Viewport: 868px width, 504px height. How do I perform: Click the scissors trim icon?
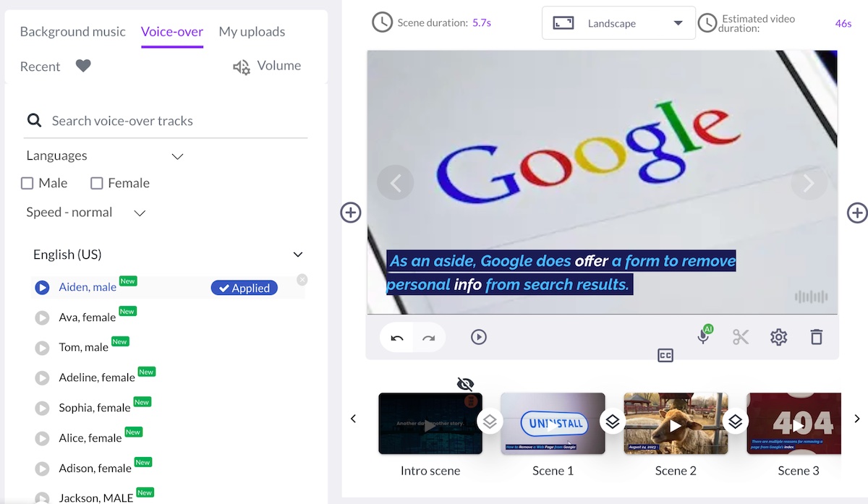click(x=741, y=337)
